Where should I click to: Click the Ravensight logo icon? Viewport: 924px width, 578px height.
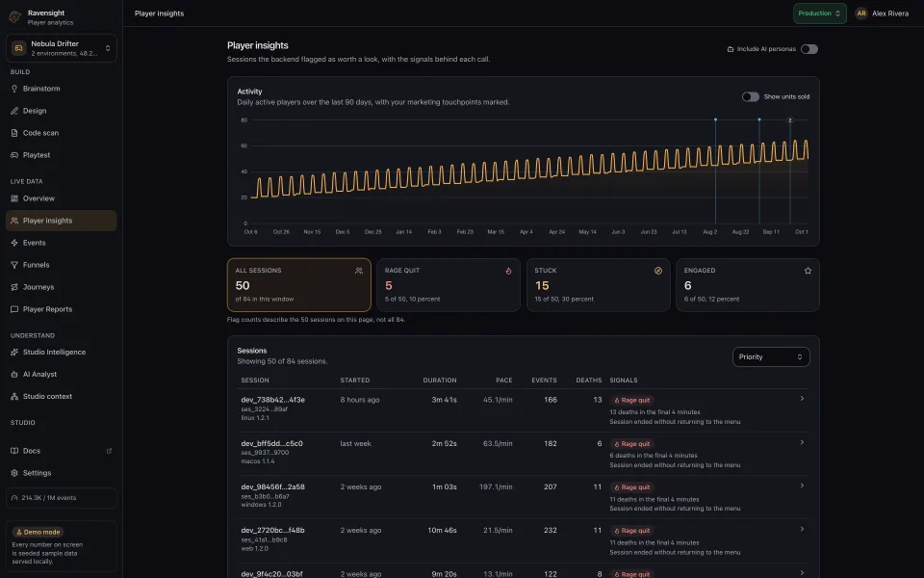pos(15,17)
